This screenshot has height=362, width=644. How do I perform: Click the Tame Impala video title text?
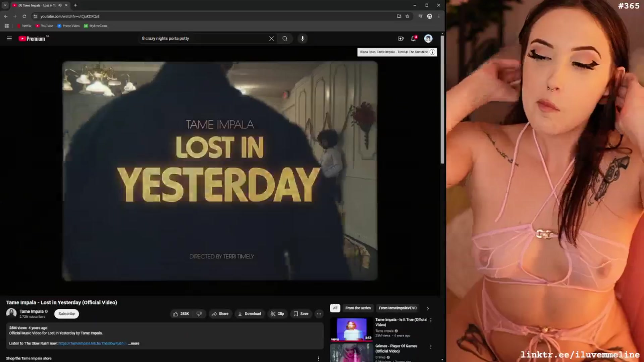click(x=61, y=302)
